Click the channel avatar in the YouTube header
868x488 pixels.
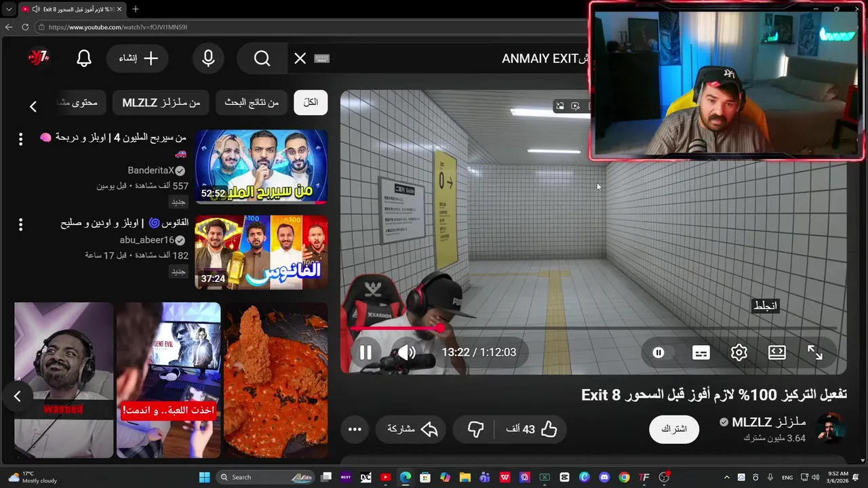[39, 58]
